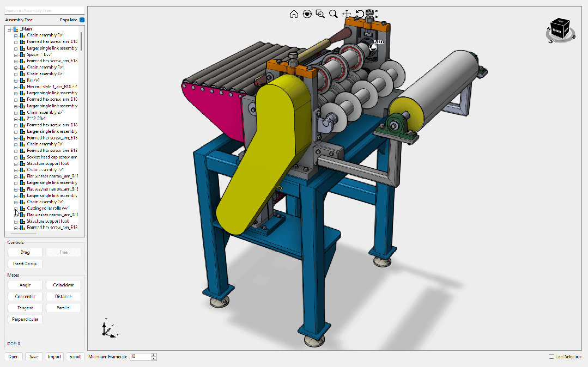Apply a Coincident mate

pyautogui.click(x=63, y=285)
